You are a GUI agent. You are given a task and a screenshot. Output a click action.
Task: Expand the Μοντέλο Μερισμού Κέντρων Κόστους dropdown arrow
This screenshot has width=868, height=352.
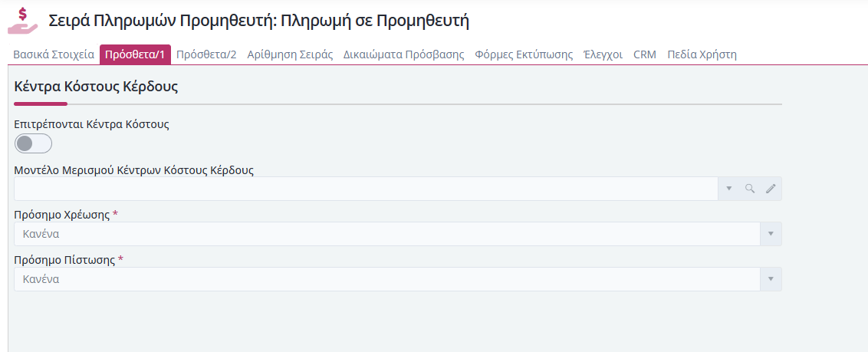(729, 189)
